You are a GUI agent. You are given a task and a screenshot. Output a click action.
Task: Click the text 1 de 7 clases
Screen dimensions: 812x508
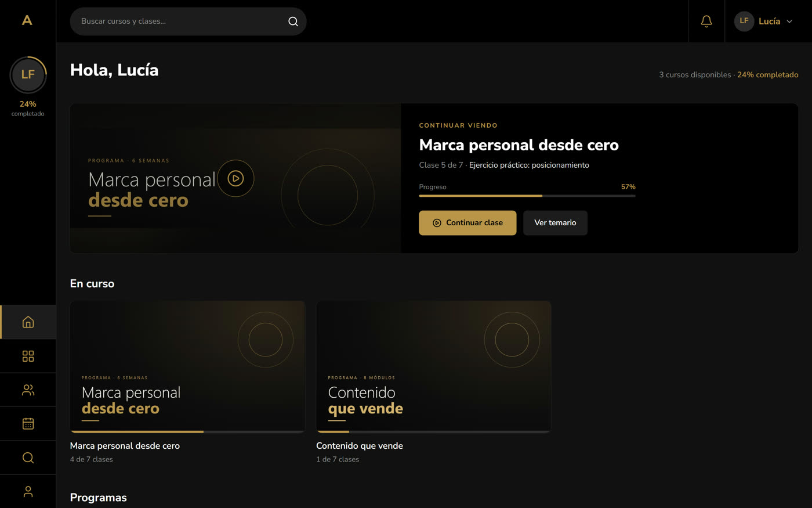pos(338,459)
